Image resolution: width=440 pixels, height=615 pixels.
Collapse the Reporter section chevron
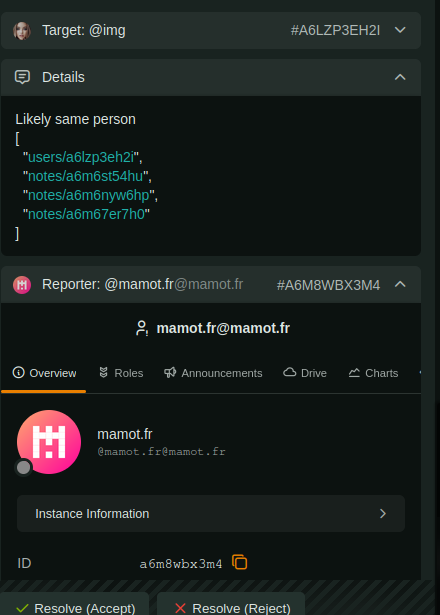[400, 284]
